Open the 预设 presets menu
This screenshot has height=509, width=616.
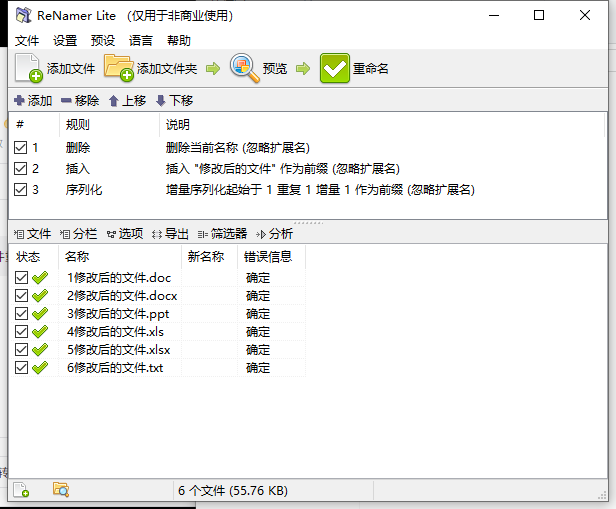103,41
